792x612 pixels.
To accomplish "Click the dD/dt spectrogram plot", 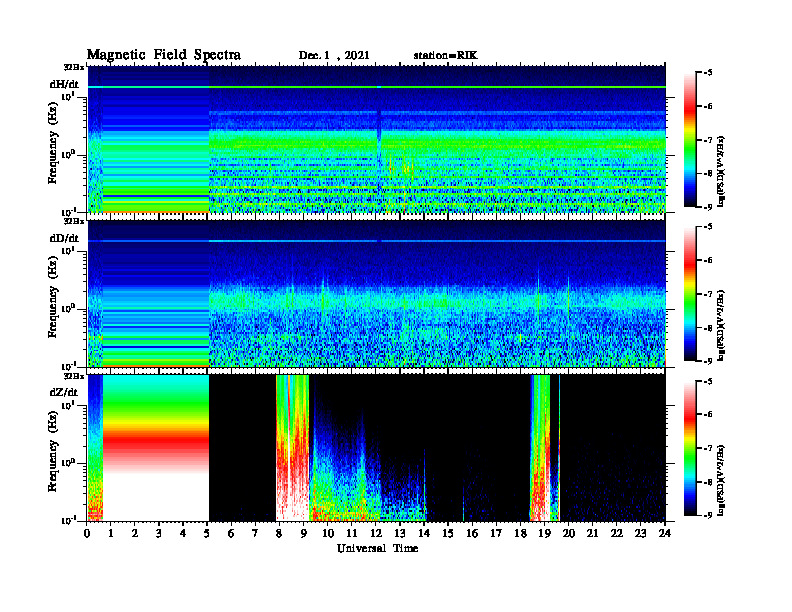I will click(376, 293).
